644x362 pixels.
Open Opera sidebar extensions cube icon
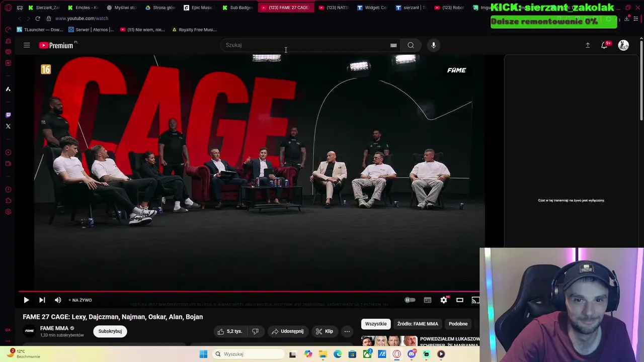coord(8,201)
